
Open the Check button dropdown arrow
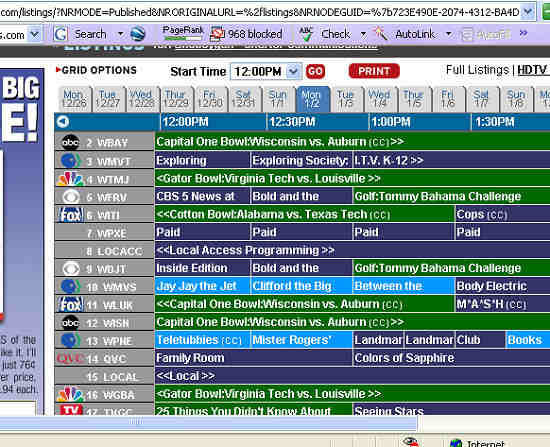pyautogui.click(x=363, y=34)
